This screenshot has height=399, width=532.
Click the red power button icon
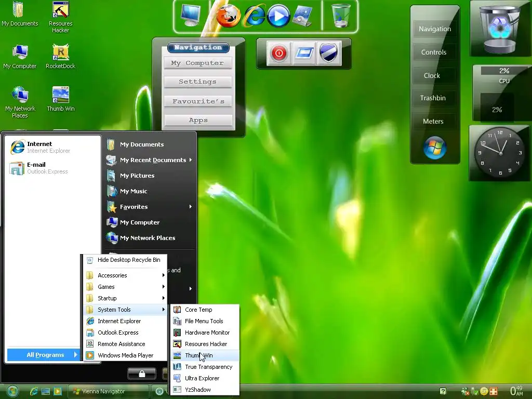pyautogui.click(x=279, y=54)
